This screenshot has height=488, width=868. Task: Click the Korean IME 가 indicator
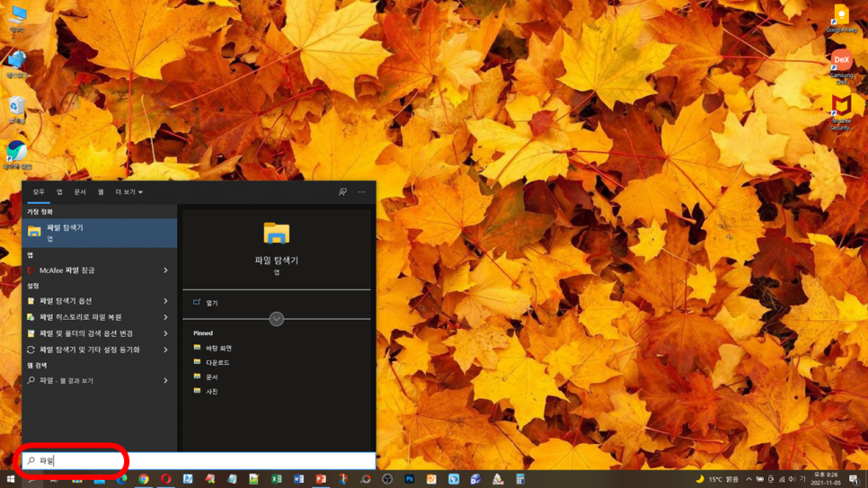tap(802, 479)
